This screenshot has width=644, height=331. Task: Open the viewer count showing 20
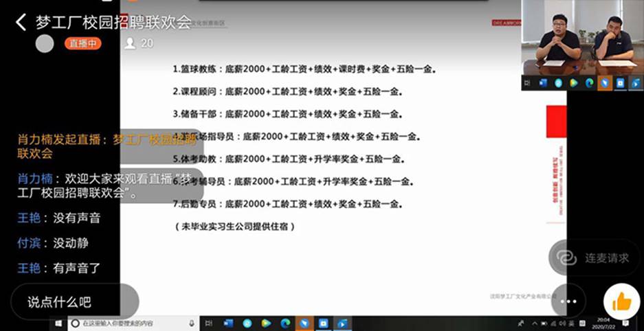tap(139, 43)
